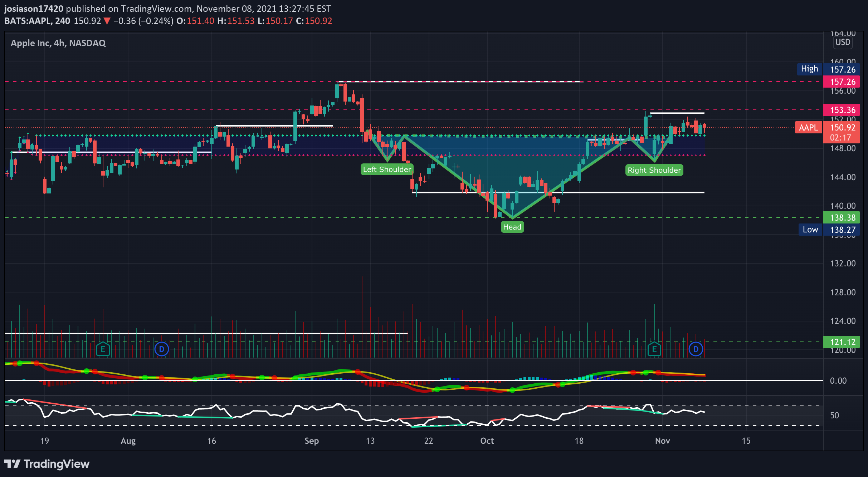This screenshot has width=868, height=477.
Task: Click the 50 RSI axis value
Action: (x=834, y=415)
